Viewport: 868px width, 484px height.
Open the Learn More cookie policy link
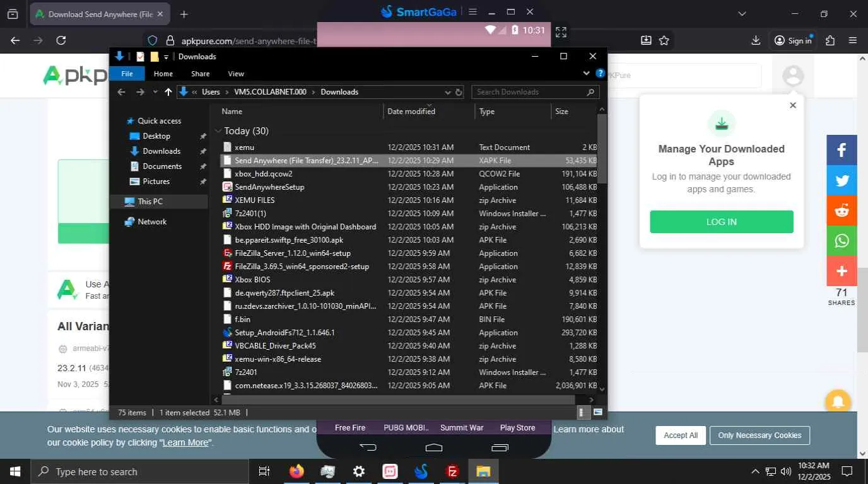pos(185,442)
